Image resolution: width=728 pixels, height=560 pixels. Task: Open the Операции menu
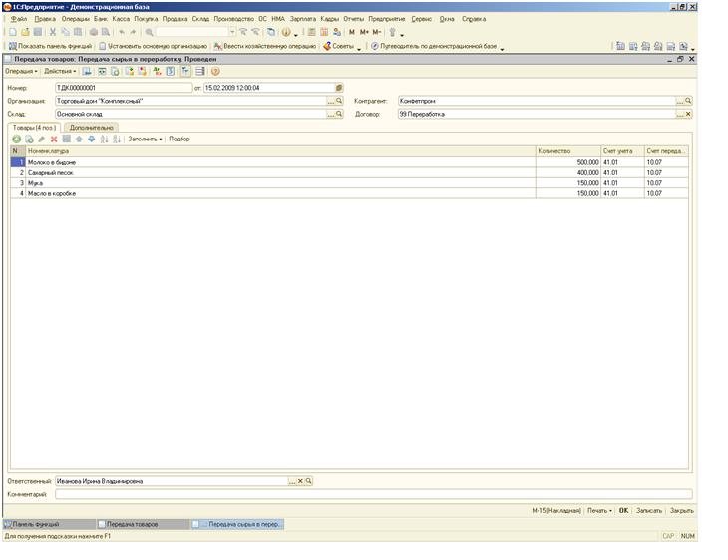[75, 19]
